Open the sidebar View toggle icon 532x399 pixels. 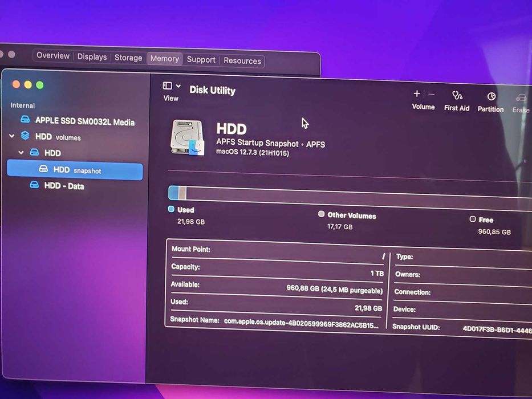(168, 85)
